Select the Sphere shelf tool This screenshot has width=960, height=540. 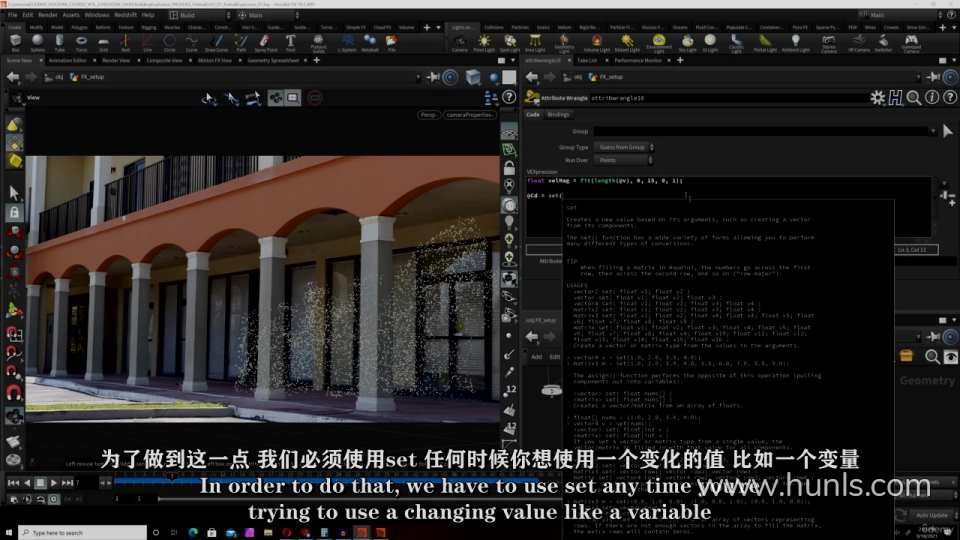click(37, 42)
